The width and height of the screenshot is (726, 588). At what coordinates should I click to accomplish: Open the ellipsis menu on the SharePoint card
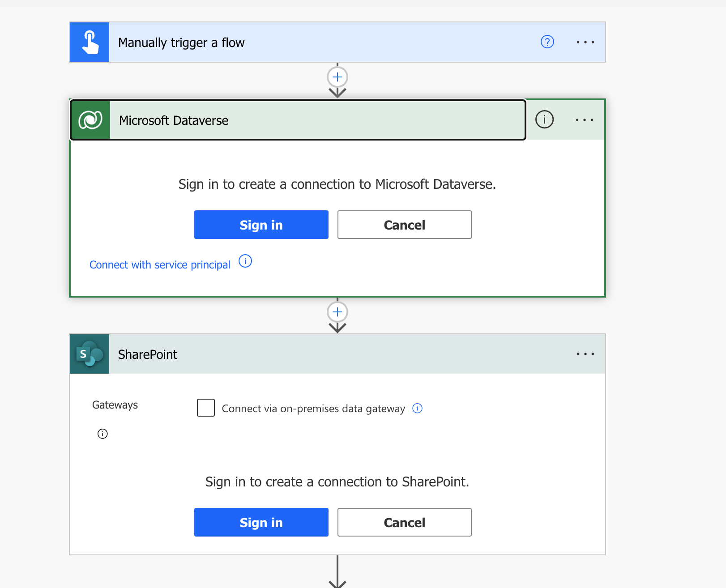[x=585, y=354]
